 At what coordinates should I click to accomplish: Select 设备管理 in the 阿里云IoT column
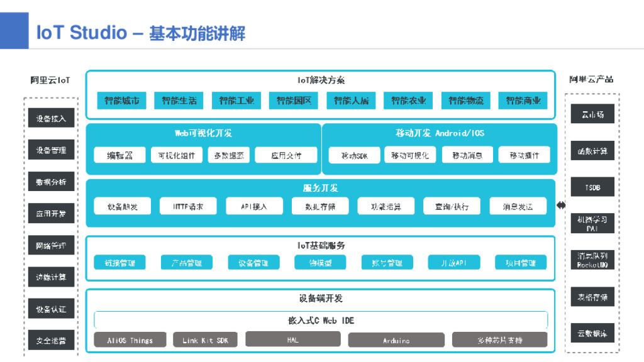(51, 150)
